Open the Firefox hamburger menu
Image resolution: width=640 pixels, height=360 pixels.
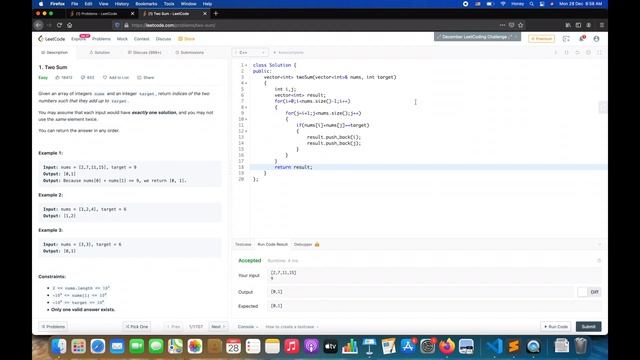click(x=602, y=25)
